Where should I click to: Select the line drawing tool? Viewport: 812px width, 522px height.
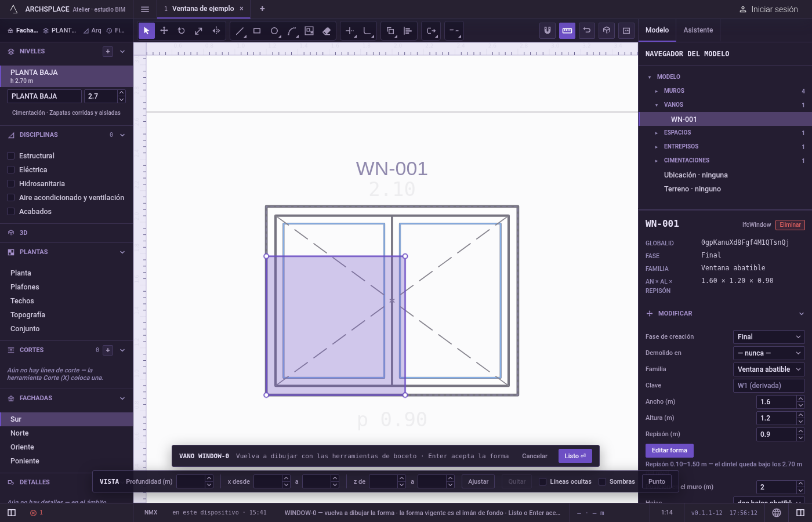click(240, 31)
